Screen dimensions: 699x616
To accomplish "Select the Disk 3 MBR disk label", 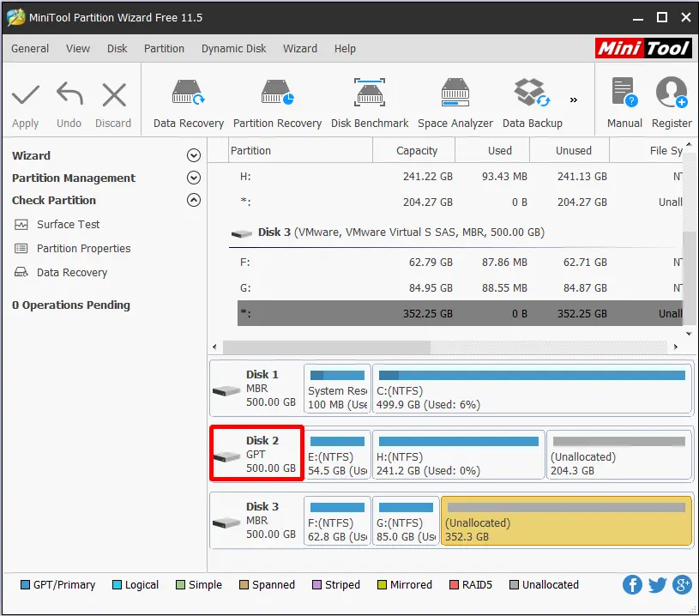I will point(257,520).
